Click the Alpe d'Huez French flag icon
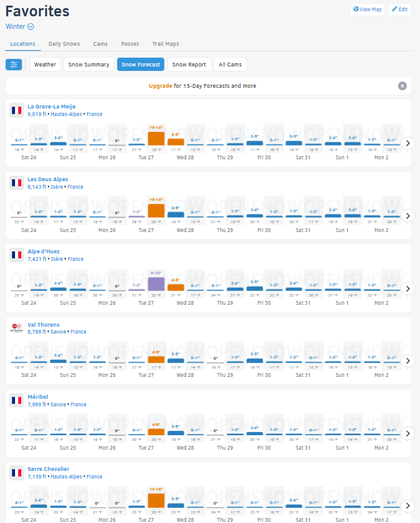Viewport: 420px width, 523px height. tap(16, 255)
